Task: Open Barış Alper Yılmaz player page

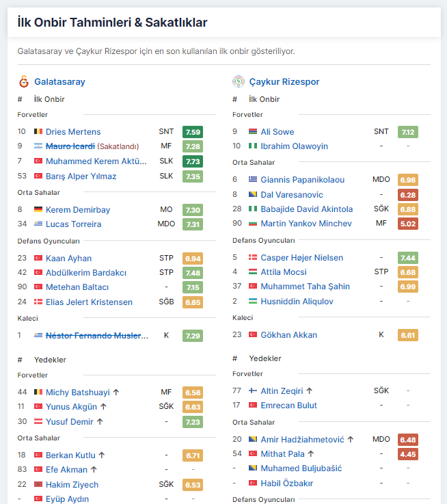Action: (81, 176)
